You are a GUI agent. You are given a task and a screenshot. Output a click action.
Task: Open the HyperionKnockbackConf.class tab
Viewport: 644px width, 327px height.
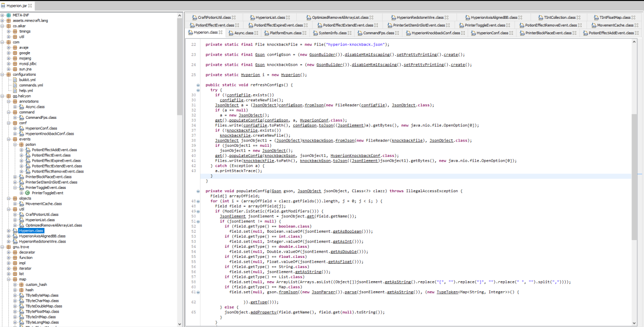click(x=436, y=33)
